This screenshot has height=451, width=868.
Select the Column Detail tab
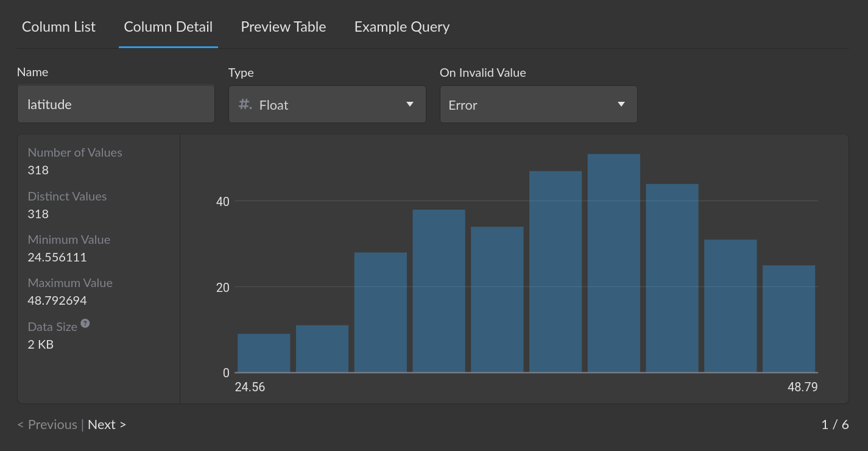tap(168, 27)
